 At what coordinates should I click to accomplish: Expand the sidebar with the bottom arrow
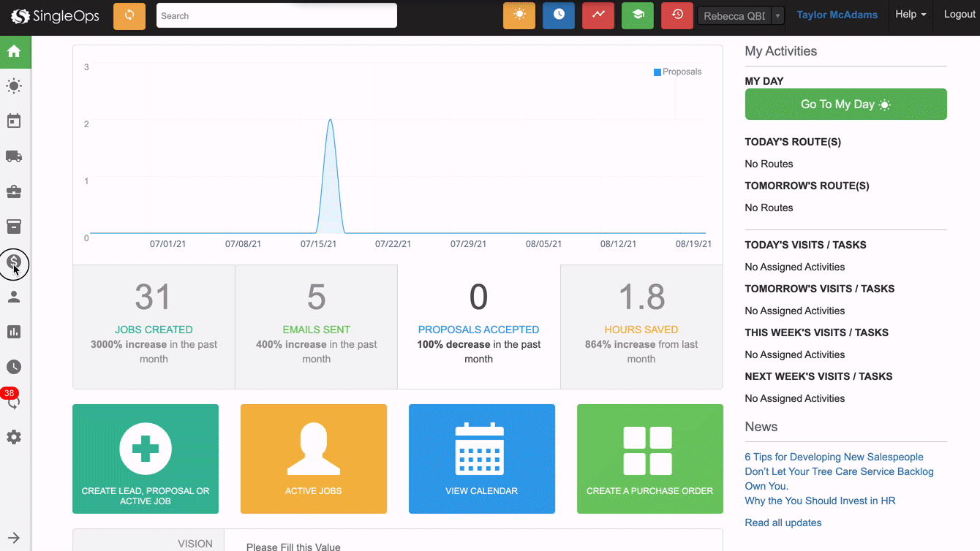[x=14, y=538]
